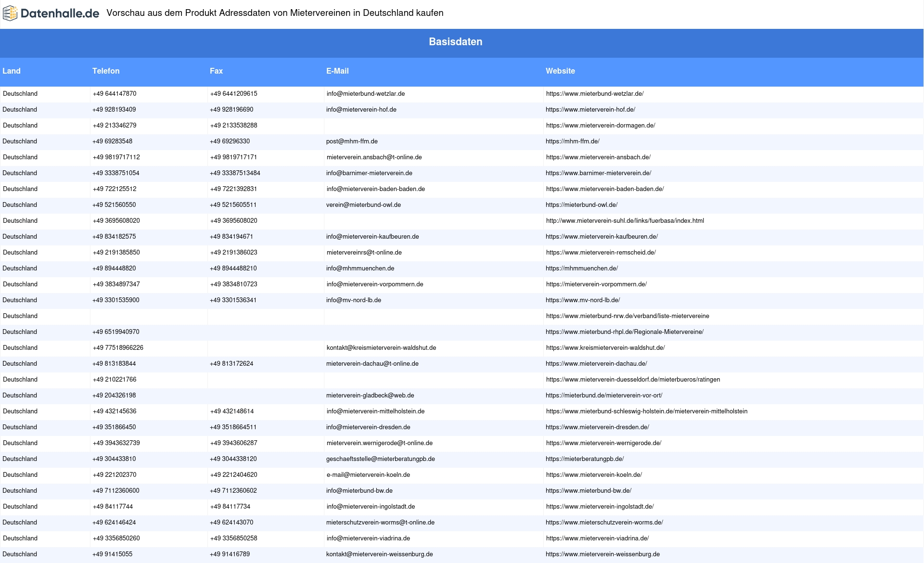Click the email kontakt@kreismieterverein-waldshut.de
924x563 pixels.
click(x=382, y=348)
